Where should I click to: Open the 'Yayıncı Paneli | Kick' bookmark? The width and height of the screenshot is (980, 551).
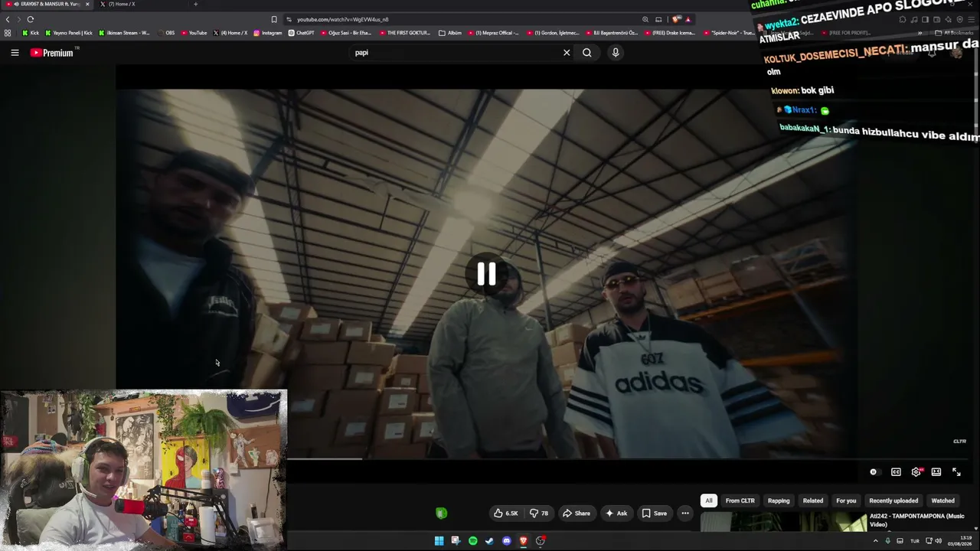(x=69, y=33)
